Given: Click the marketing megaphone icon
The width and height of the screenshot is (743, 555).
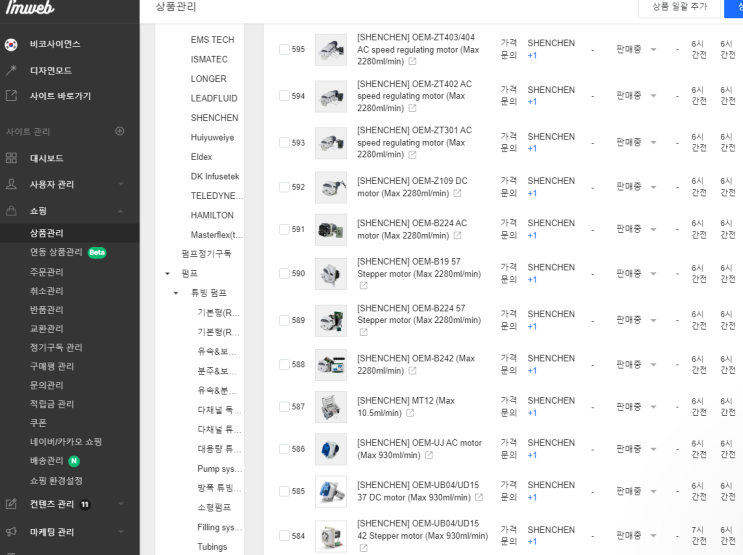Looking at the screenshot, I should coord(11,531).
